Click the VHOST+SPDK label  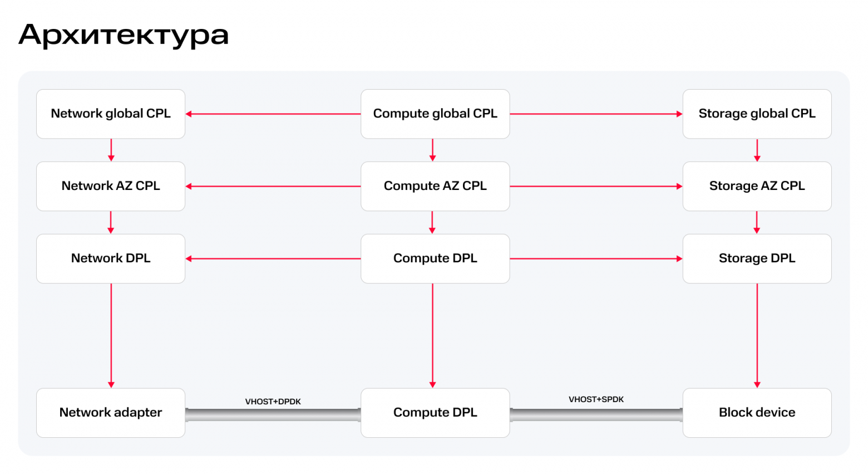[596, 399]
